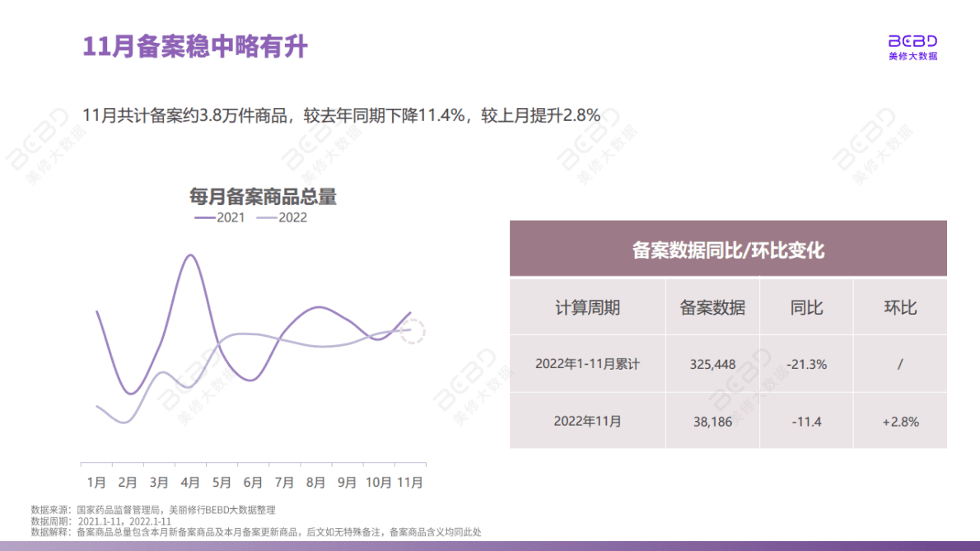The height and width of the screenshot is (551, 980).
Task: Click the peak of the 2021 purple curve
Action: click(x=192, y=256)
